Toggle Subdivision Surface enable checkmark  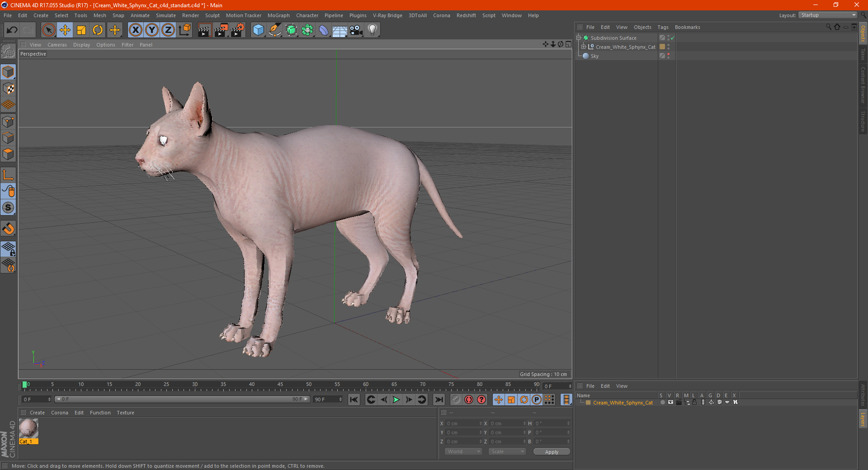tap(673, 38)
